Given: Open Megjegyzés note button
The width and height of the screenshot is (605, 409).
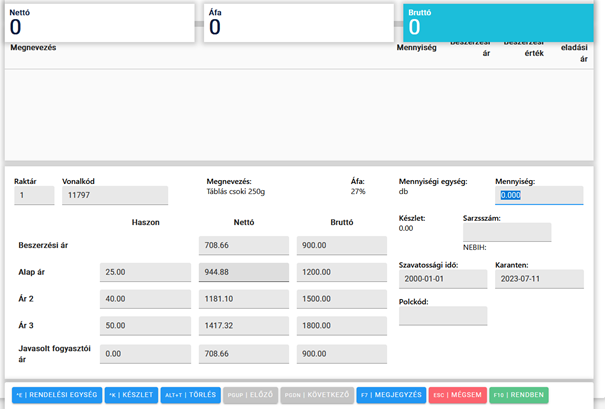Looking at the screenshot, I should pos(391,395).
